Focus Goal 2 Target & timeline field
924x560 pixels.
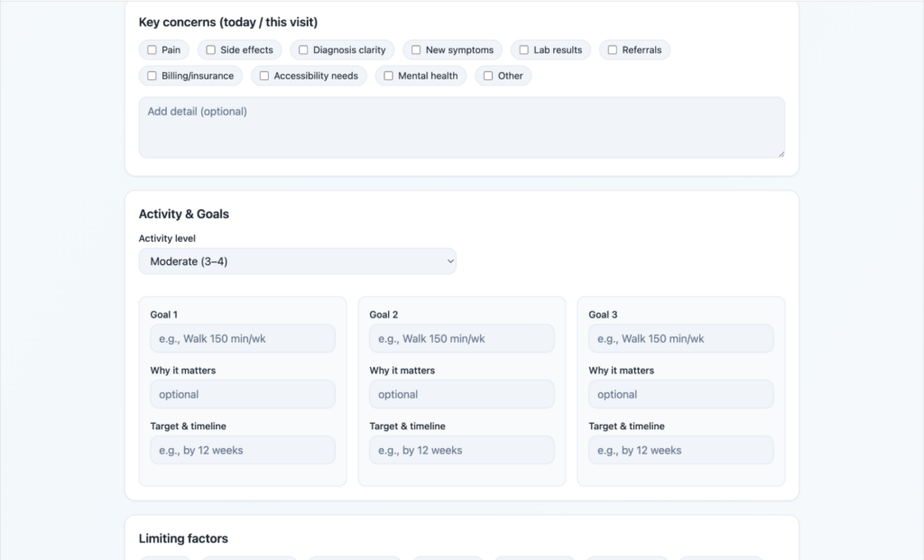pyautogui.click(x=461, y=450)
